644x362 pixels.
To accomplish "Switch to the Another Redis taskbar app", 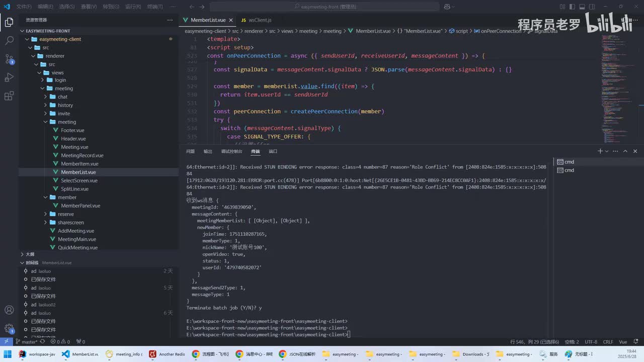I will click(x=167, y=354).
